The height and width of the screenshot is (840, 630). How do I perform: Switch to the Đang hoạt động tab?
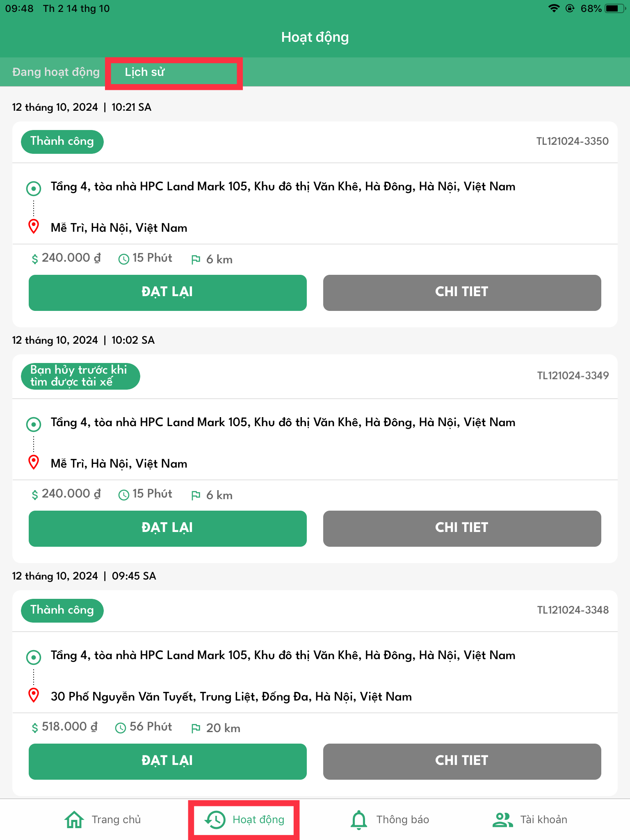(56, 72)
